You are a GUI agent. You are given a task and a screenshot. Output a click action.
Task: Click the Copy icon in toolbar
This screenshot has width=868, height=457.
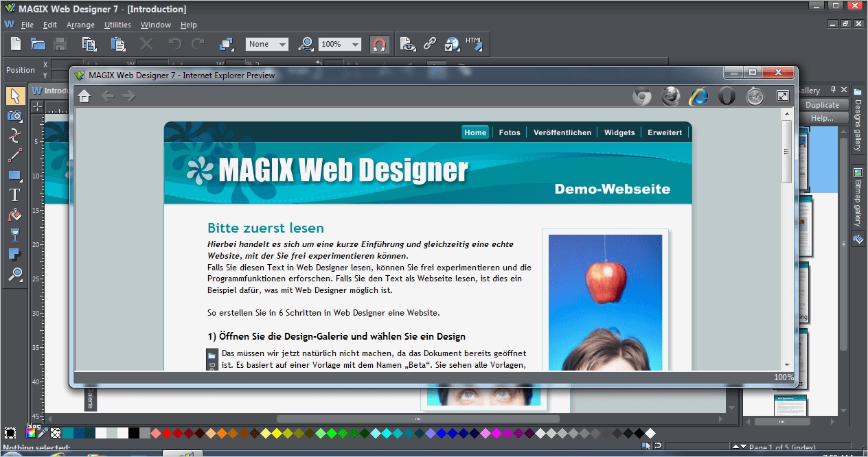click(x=89, y=44)
